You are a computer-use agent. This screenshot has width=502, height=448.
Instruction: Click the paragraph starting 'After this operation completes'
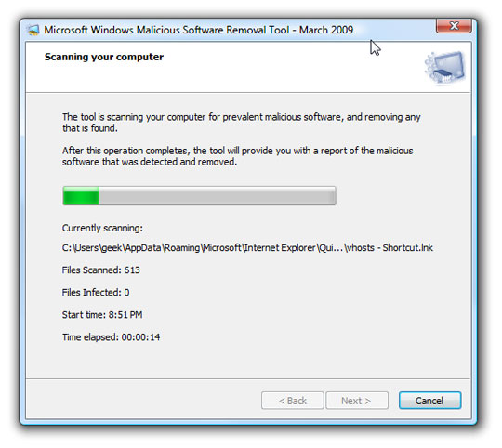click(x=238, y=156)
